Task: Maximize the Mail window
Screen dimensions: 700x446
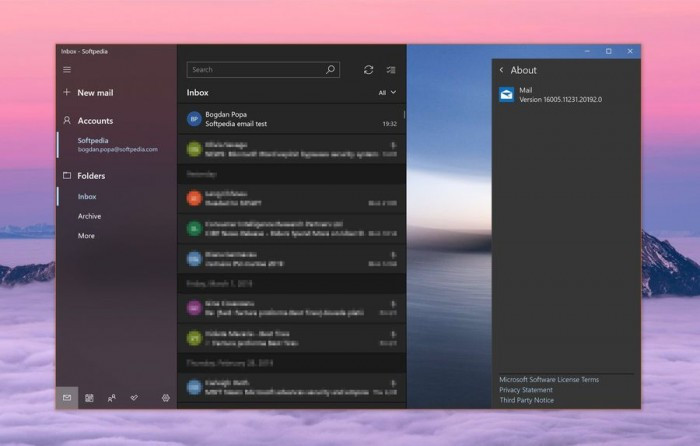Action: [x=608, y=51]
